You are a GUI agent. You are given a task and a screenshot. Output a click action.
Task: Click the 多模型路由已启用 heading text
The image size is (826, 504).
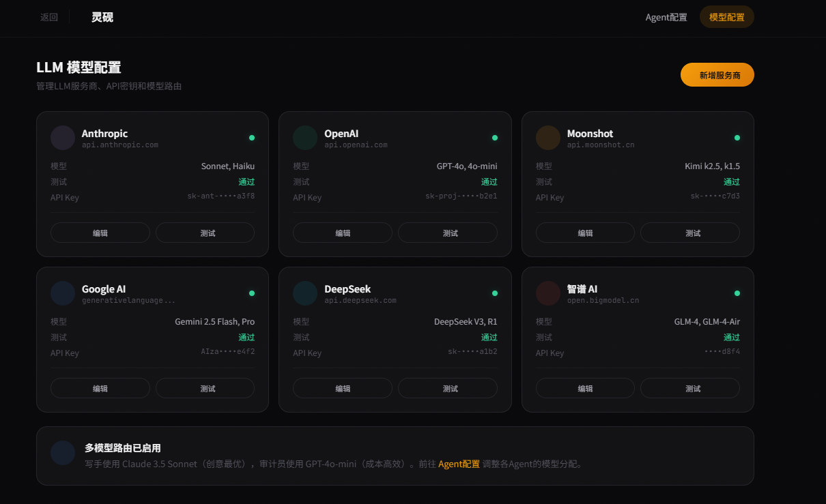pos(123,448)
